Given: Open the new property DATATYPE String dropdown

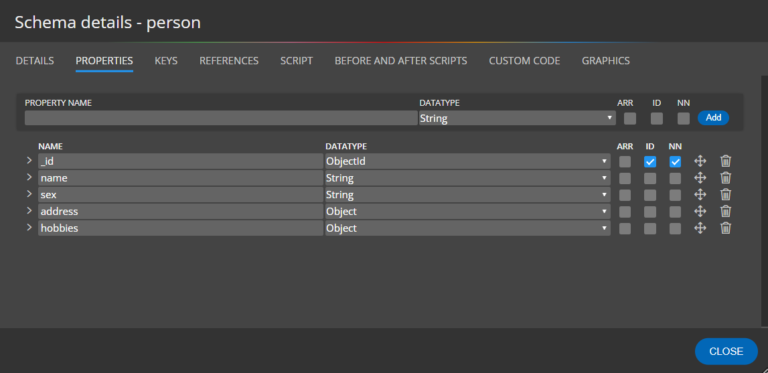Looking at the screenshot, I should [x=517, y=118].
